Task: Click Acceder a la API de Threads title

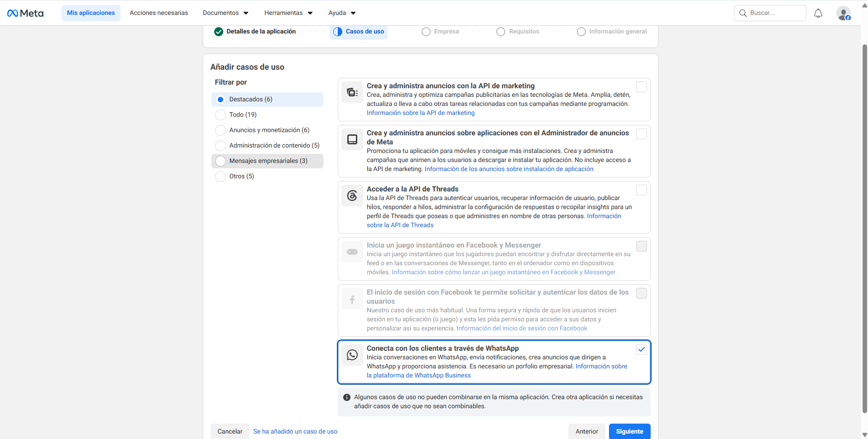Action: (x=412, y=189)
